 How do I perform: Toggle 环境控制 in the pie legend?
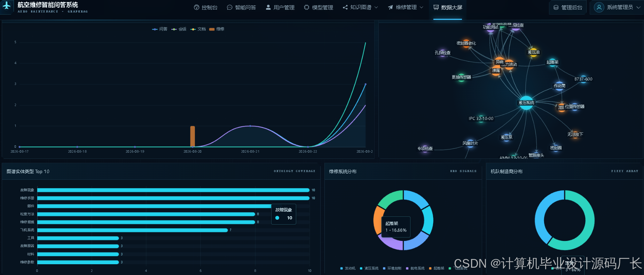pyautogui.click(x=392, y=268)
